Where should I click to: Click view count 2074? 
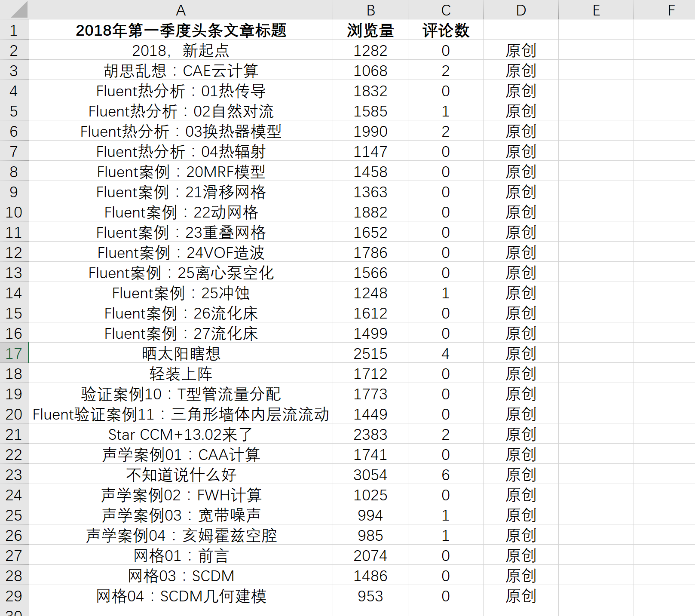[370, 555]
